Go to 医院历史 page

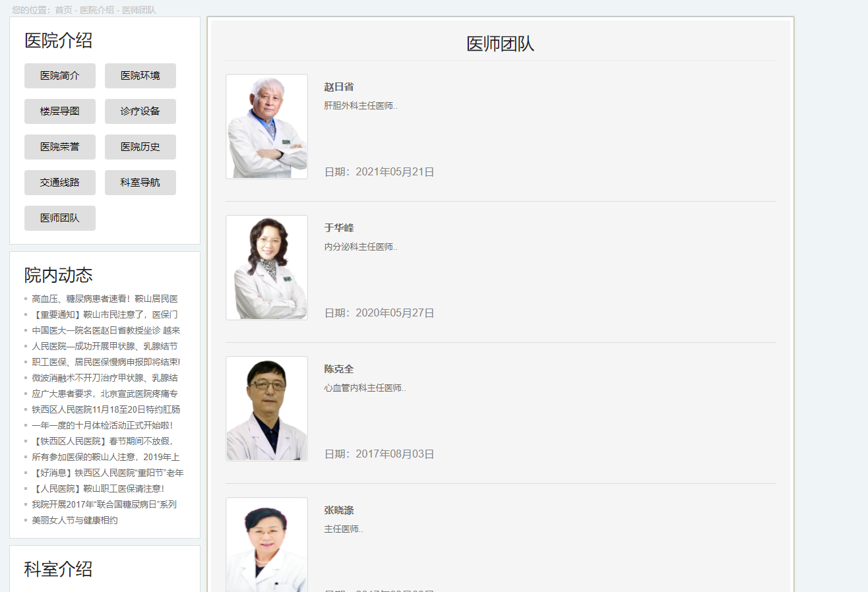coord(140,147)
